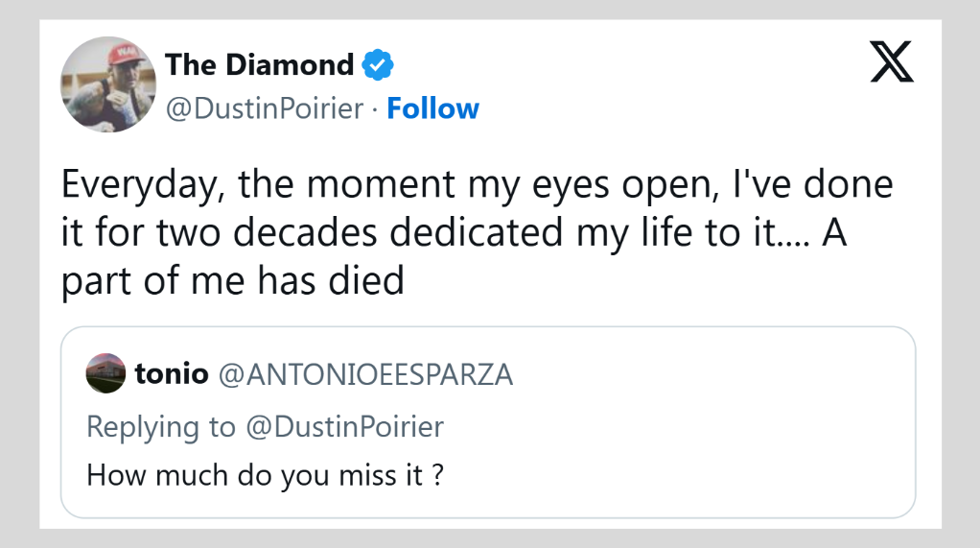Click the dot separator before Follow
Image resolution: width=980 pixels, height=548 pixels.
pos(374,108)
